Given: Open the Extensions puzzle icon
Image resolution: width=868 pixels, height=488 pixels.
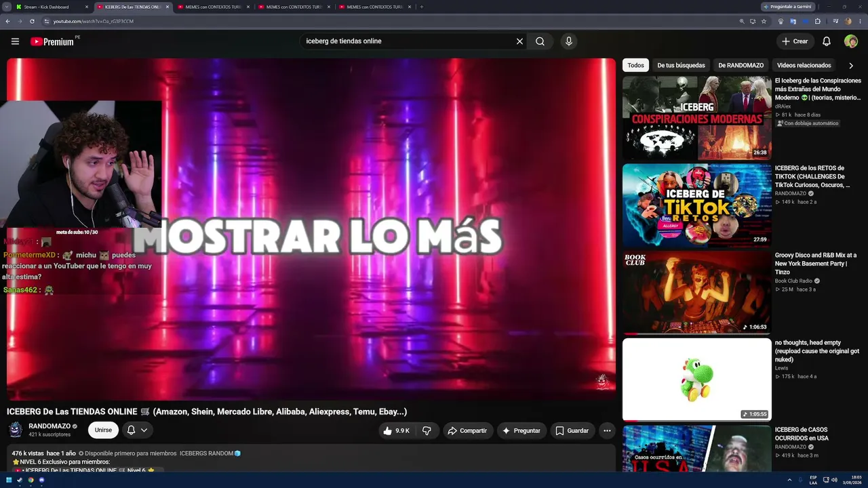Looking at the screenshot, I should pyautogui.click(x=818, y=21).
